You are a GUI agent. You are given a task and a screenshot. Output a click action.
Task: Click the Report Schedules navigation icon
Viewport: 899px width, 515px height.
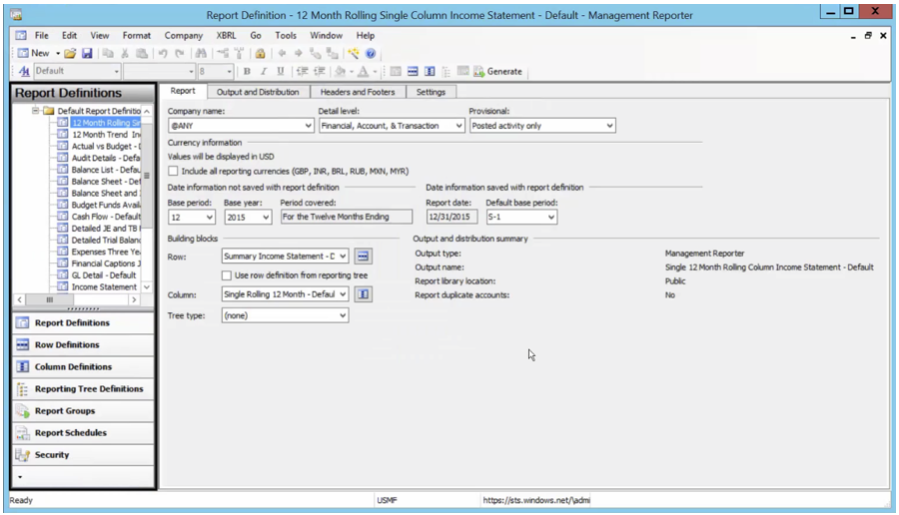click(22, 433)
